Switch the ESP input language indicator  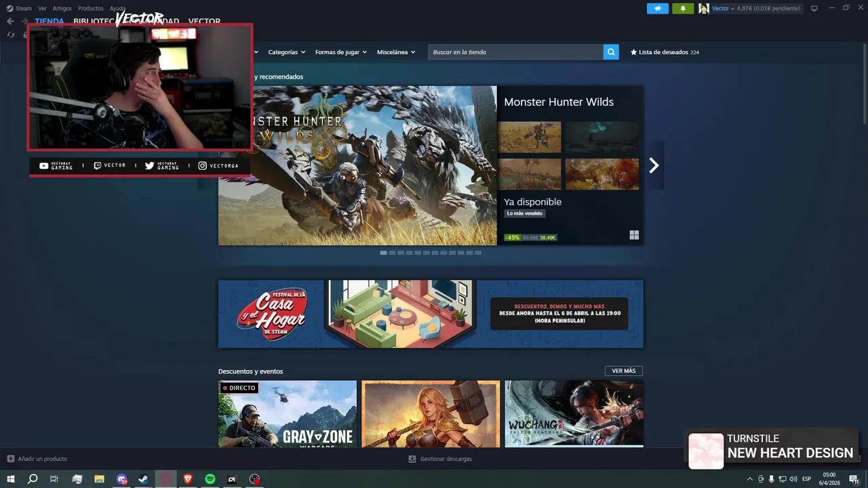(x=807, y=479)
